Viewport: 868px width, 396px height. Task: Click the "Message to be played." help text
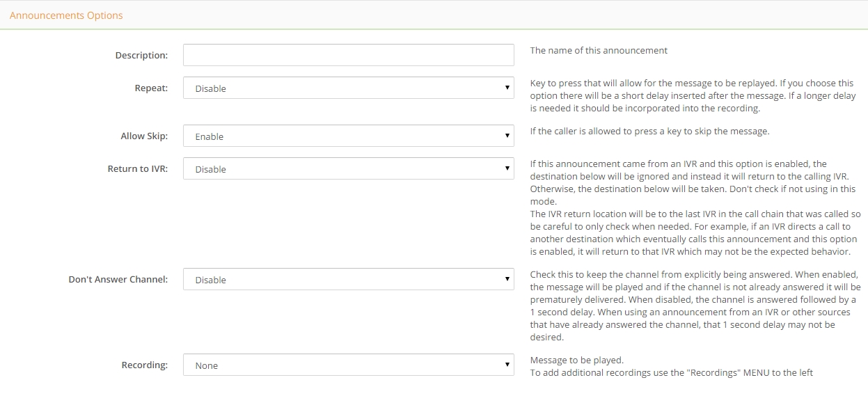[x=577, y=360]
